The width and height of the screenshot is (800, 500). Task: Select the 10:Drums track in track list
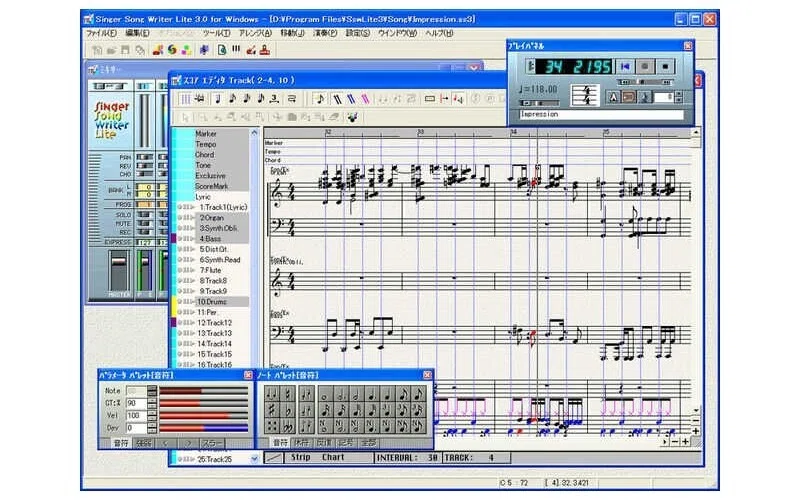pos(222,302)
